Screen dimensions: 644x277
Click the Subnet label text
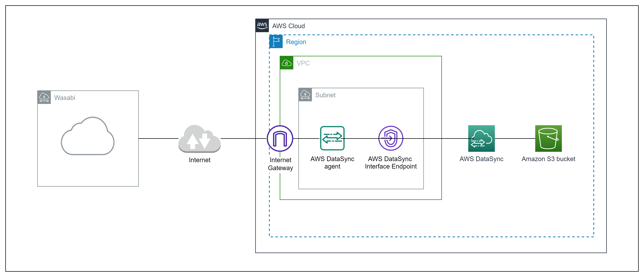point(325,95)
